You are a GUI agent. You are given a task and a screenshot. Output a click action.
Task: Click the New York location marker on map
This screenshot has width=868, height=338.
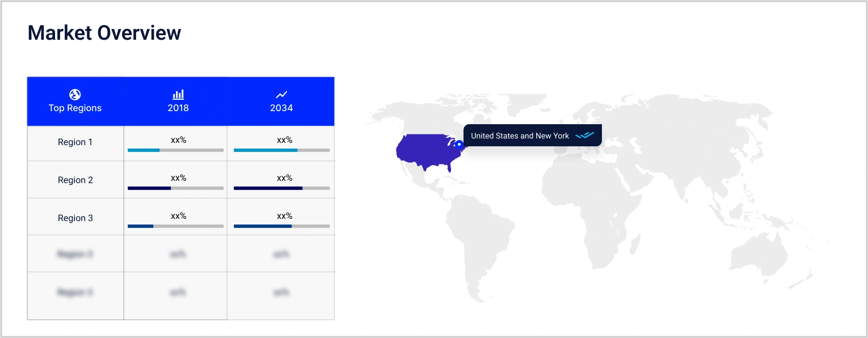tap(459, 144)
